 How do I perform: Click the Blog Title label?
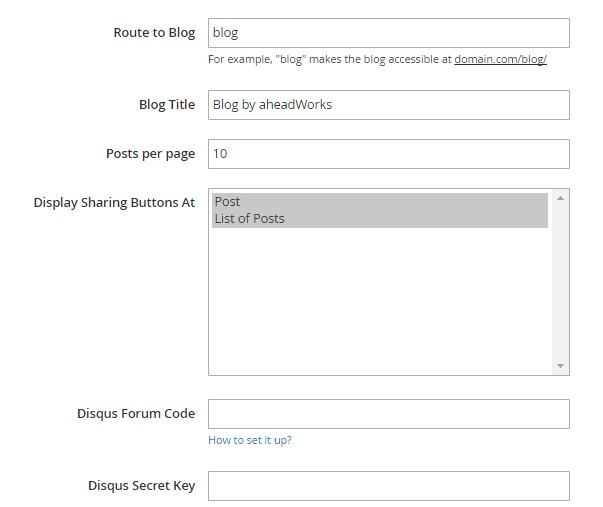coord(167,105)
